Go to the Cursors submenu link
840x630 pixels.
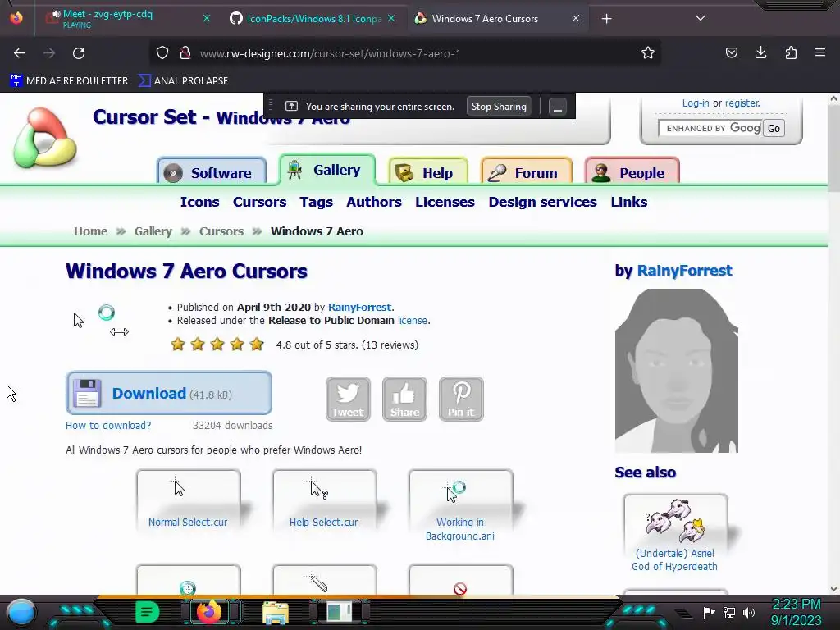[x=259, y=202]
